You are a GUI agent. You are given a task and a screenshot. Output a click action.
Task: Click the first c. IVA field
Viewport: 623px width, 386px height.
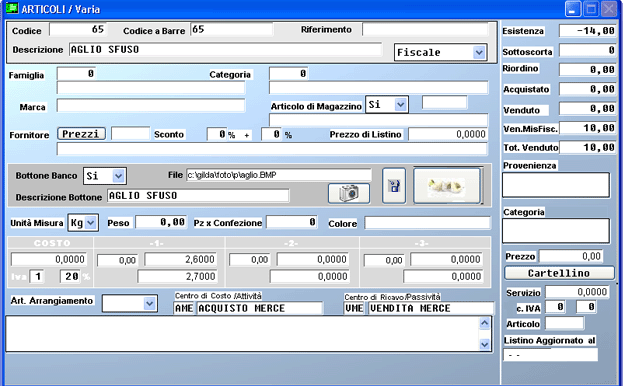click(555, 307)
